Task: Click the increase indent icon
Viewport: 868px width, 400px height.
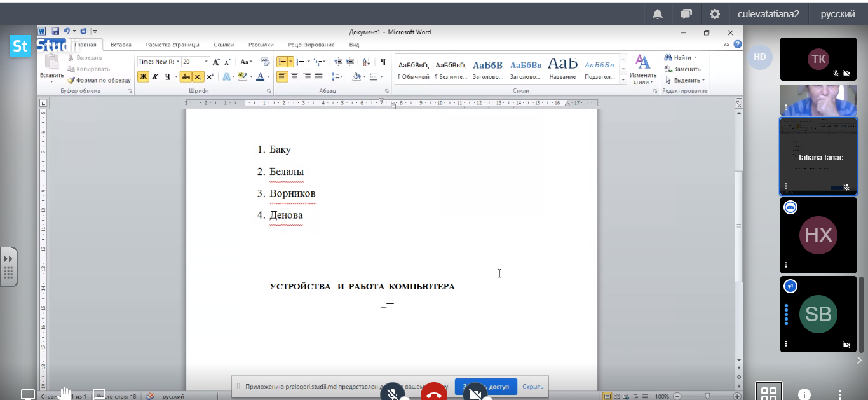Action: tap(350, 62)
